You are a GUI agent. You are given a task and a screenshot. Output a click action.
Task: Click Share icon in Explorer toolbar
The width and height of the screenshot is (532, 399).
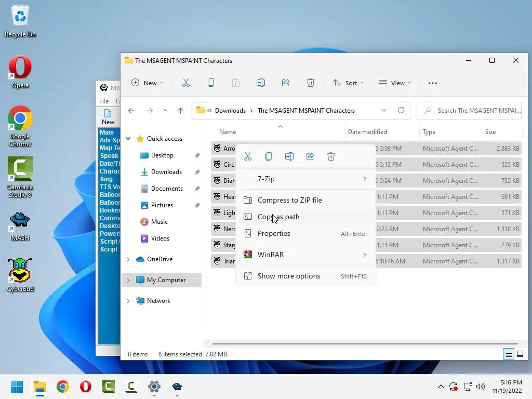[x=286, y=83]
